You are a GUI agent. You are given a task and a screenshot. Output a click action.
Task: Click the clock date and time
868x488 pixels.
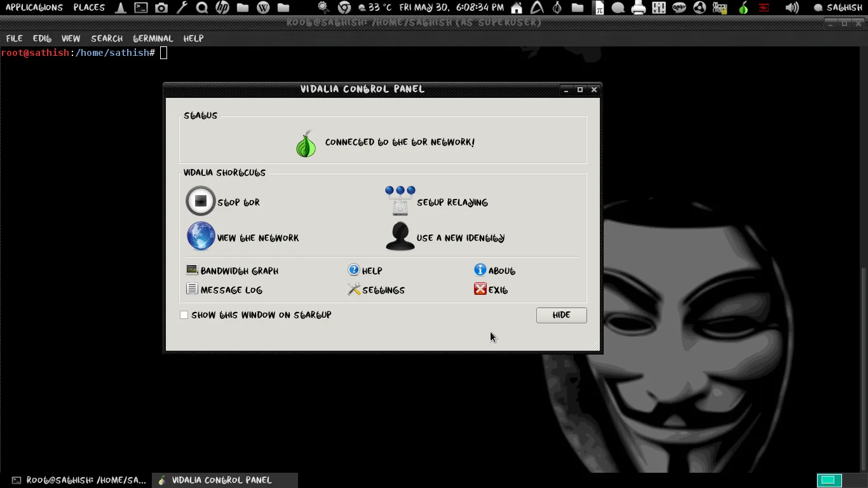point(452,8)
